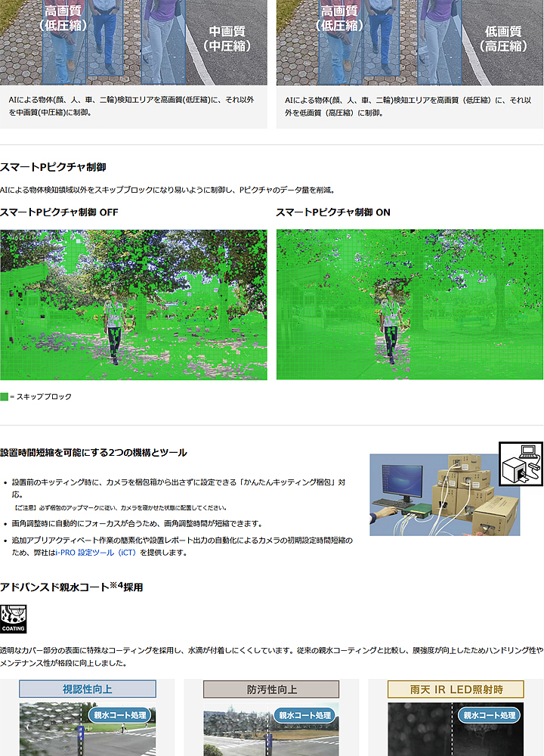Viewport: 544px width, 756px height.
Task: Click the スマートPピクチャ制御 section heading
Action: click(x=53, y=166)
